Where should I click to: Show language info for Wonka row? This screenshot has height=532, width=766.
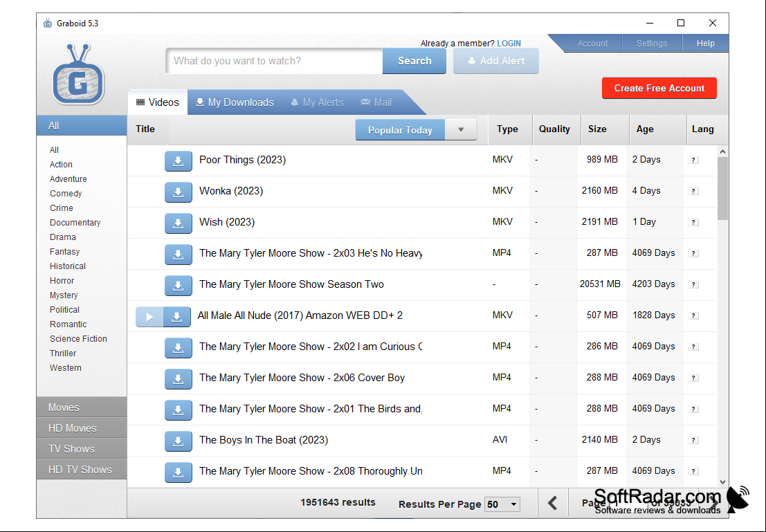tap(693, 192)
